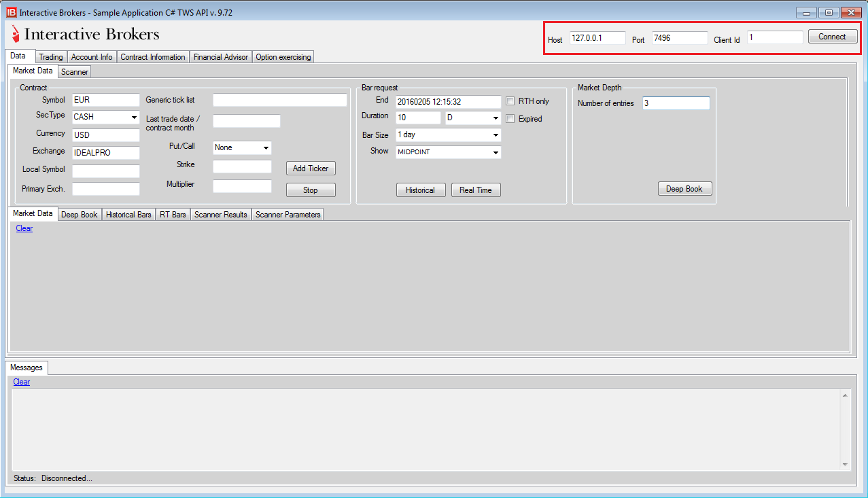Click the Port input field
The height and width of the screenshot is (498, 868).
click(x=680, y=38)
